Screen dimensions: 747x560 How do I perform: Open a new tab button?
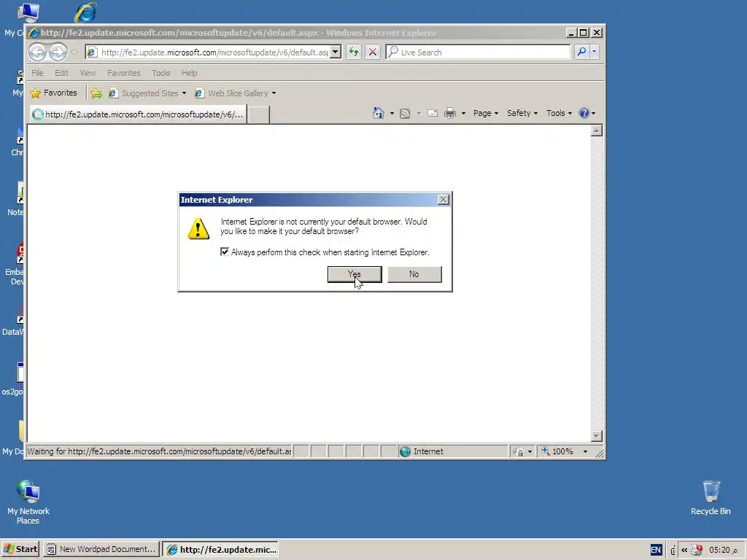click(x=259, y=114)
